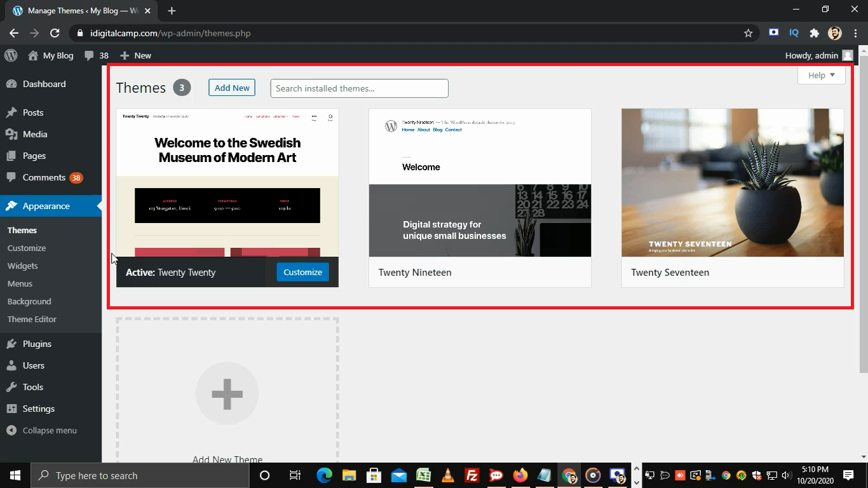Open the Customize submenu link in sidebar
This screenshot has height=488, width=868.
click(27, 248)
